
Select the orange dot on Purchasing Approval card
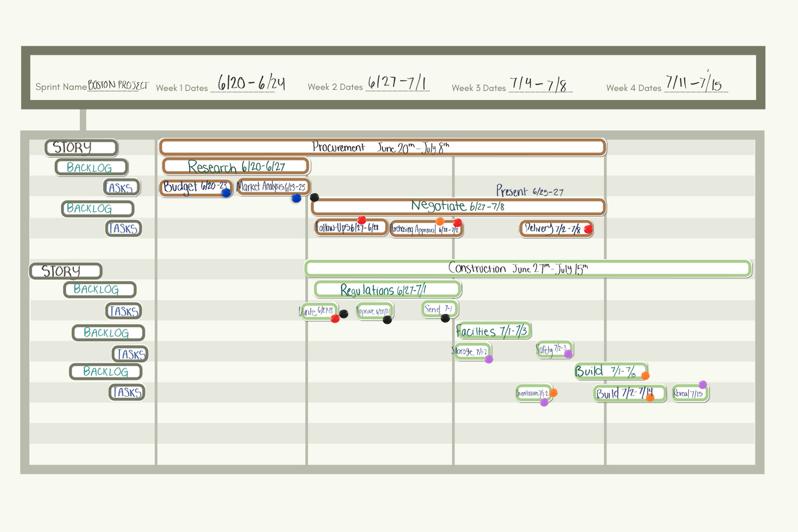[x=440, y=221]
